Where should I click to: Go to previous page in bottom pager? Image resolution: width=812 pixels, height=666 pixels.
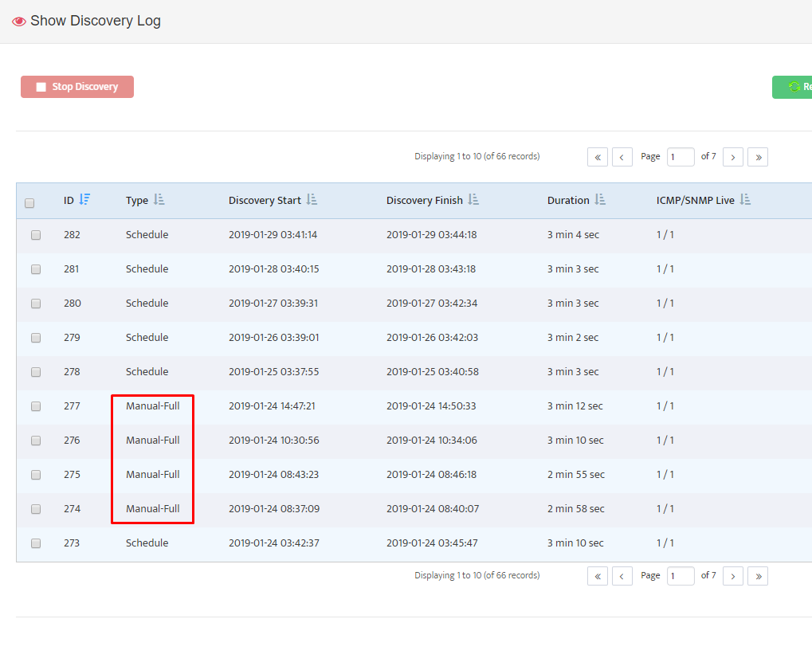(622, 576)
